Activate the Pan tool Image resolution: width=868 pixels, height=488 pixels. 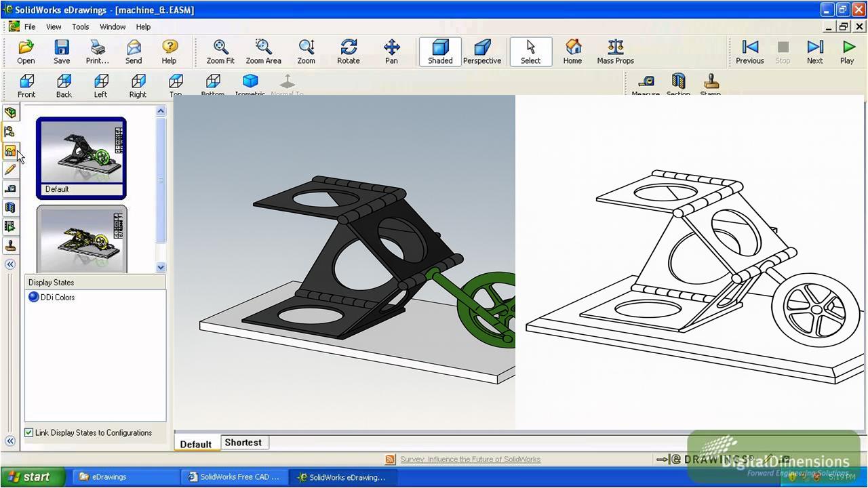click(x=391, y=51)
